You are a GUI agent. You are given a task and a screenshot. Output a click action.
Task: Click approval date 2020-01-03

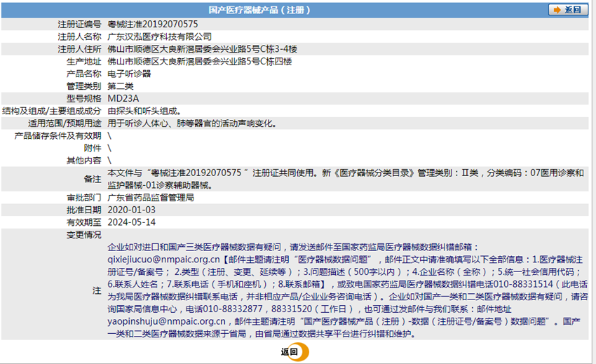click(x=132, y=210)
